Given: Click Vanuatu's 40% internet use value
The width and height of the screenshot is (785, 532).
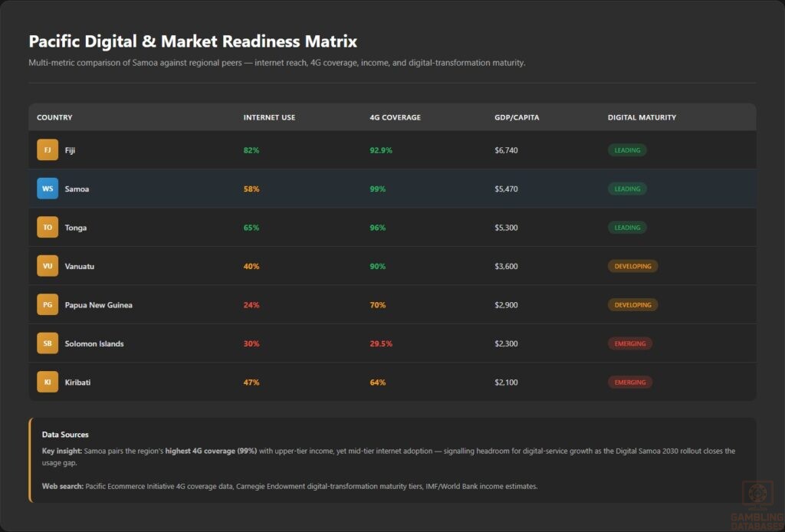Looking at the screenshot, I should click(251, 266).
